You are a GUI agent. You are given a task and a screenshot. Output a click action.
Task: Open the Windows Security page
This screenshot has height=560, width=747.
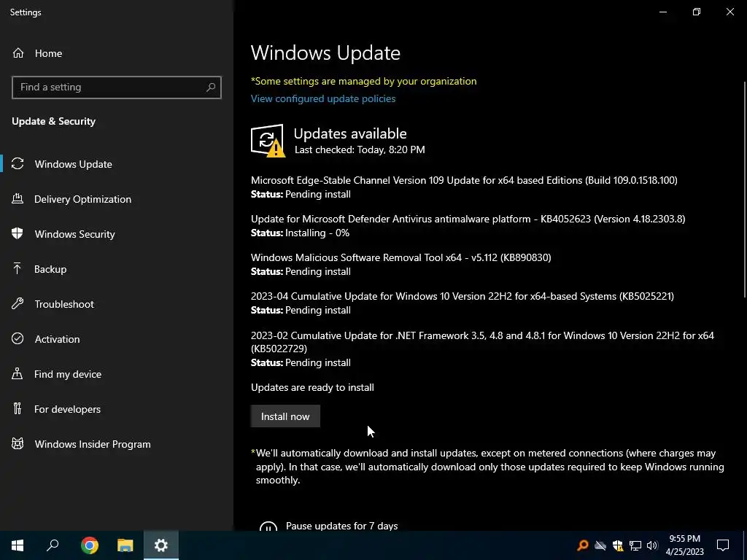(x=117, y=234)
